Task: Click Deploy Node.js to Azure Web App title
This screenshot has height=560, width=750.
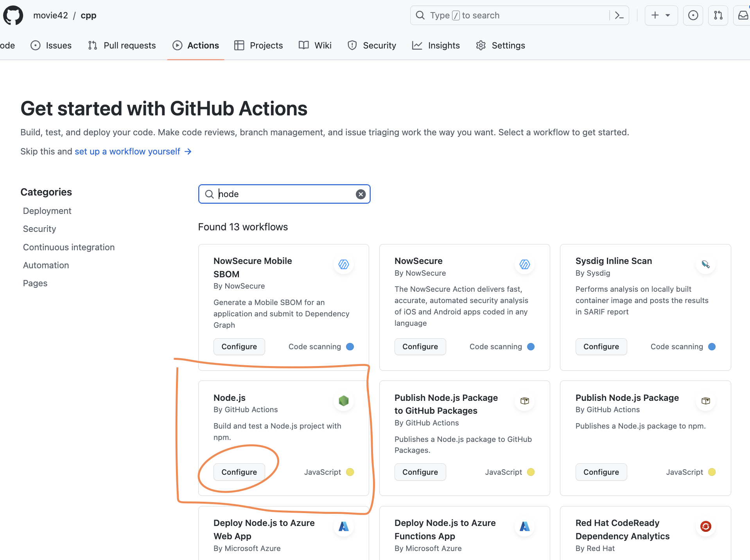Action: [x=264, y=529]
